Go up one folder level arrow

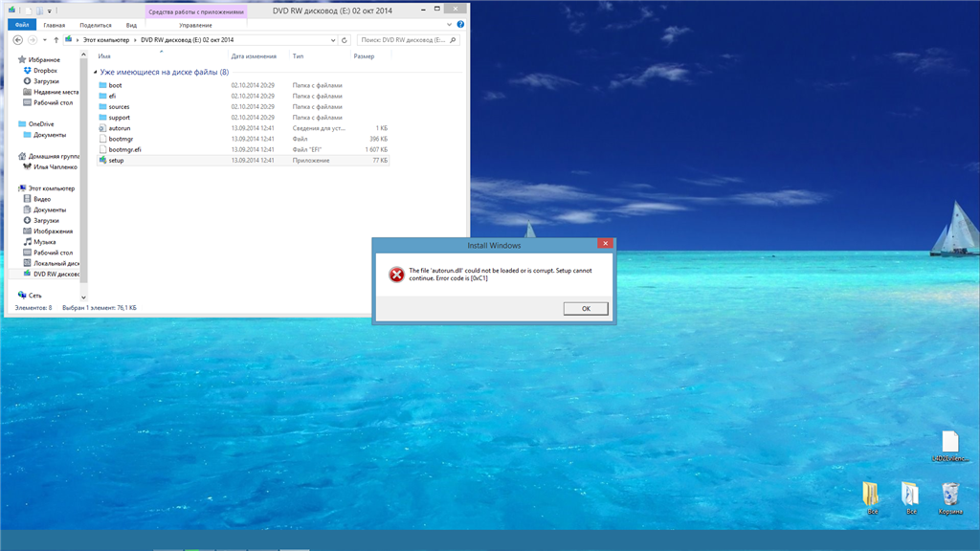[56, 40]
